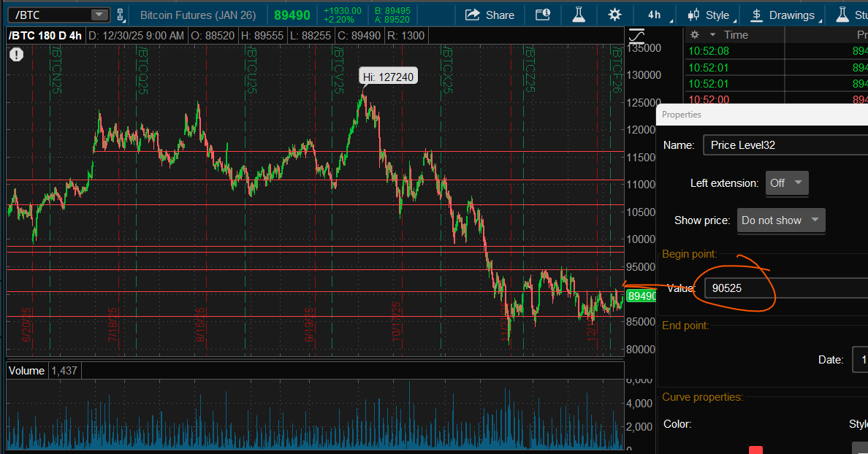The image size is (868, 454).
Task: Click the 4,000 volume axis label
Action: click(x=639, y=404)
